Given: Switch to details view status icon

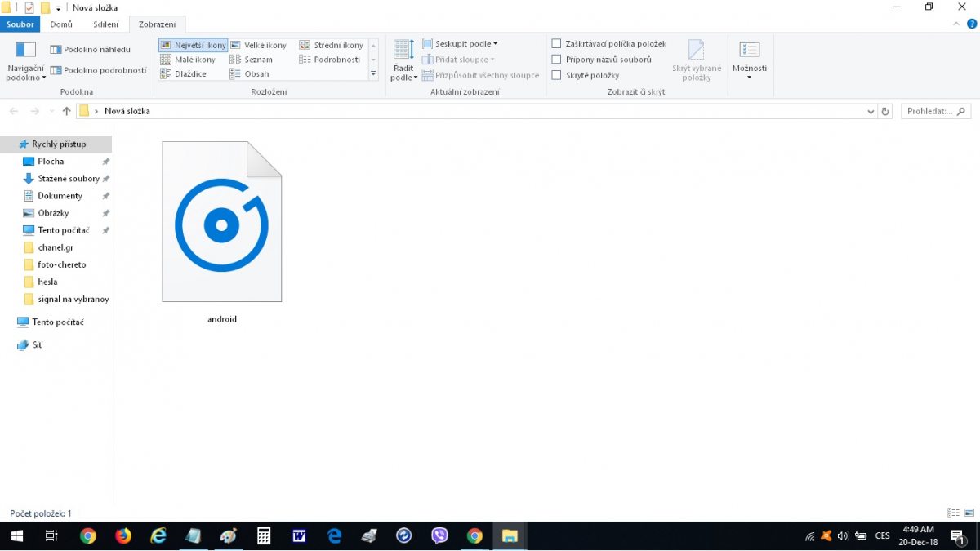Looking at the screenshot, I should click(953, 513).
